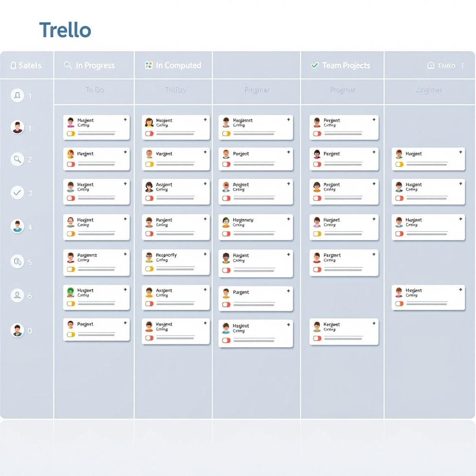Click the paperclip attachment icon in sidebar

17,261
